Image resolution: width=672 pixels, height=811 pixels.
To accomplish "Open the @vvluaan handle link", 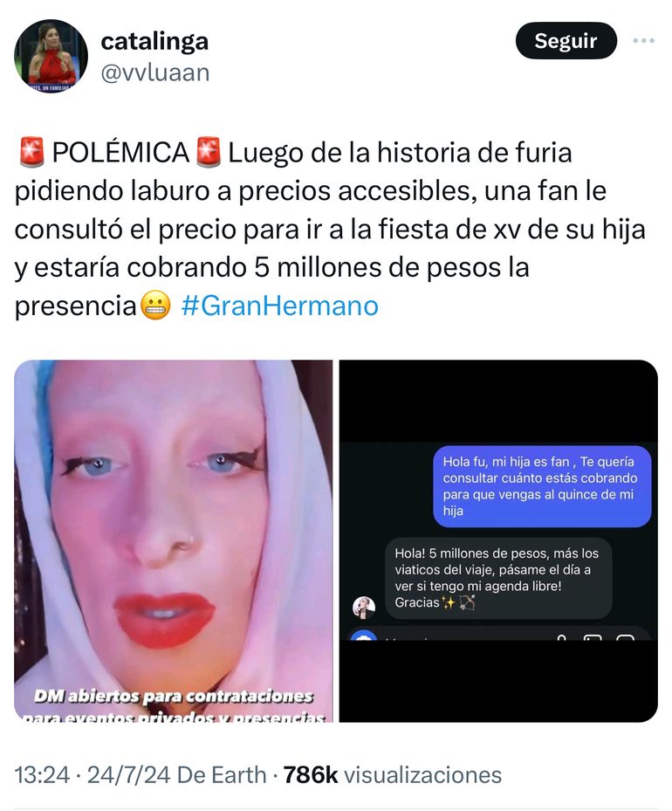I will (x=155, y=73).
